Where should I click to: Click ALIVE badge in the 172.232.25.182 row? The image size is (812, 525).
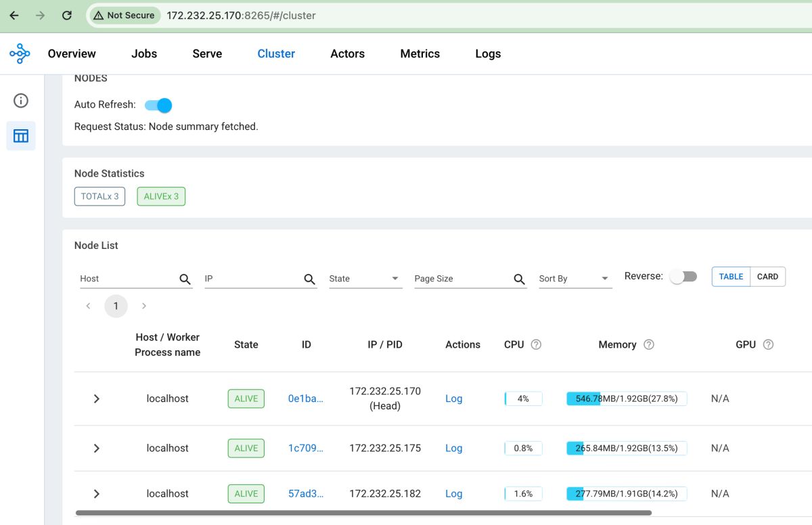tap(246, 493)
